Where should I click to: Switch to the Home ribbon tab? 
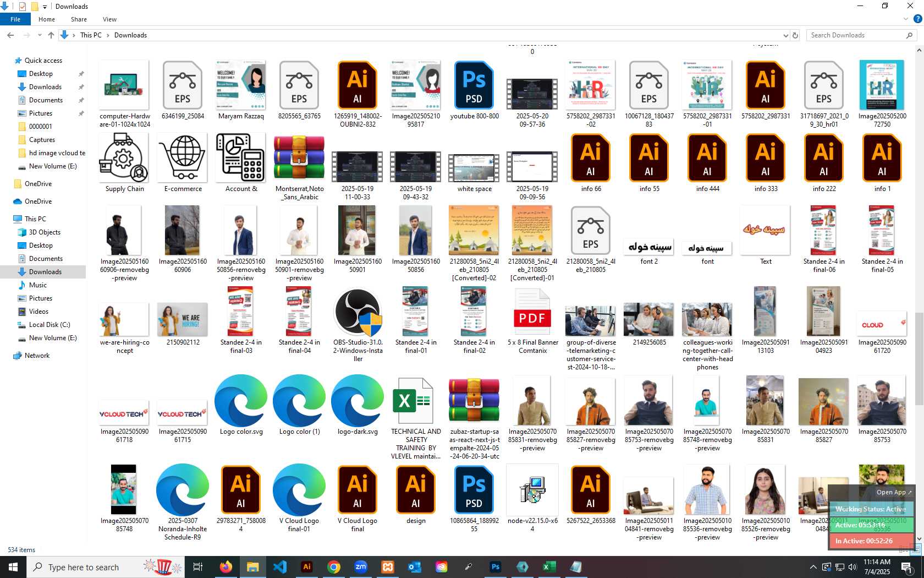47,19
